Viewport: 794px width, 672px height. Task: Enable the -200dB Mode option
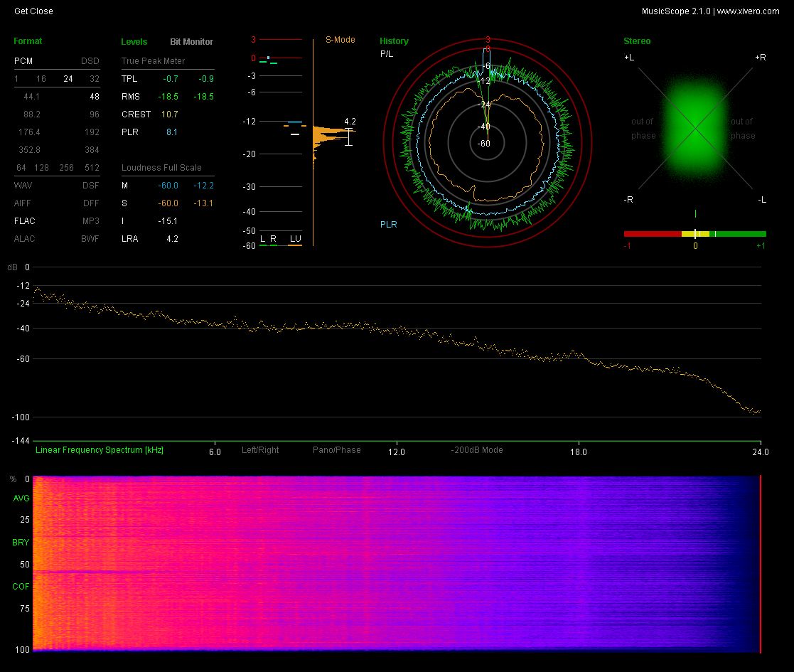pos(476,450)
